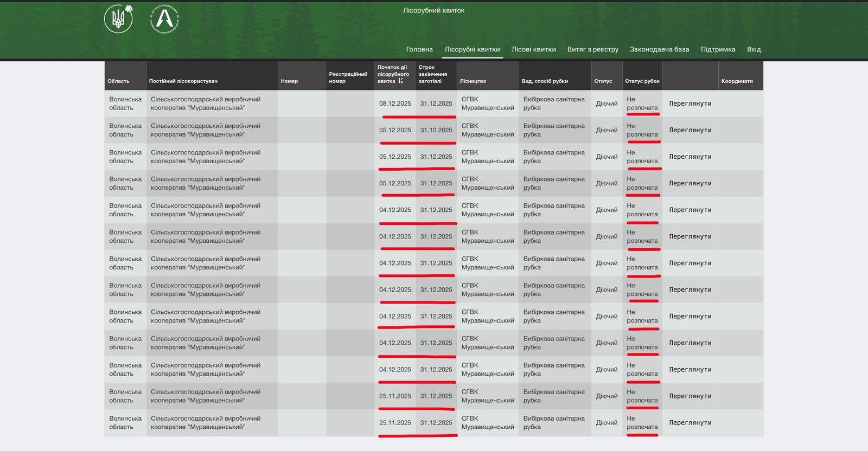Click the circular forestry center logo
The width and height of the screenshot is (868, 451).
[164, 19]
